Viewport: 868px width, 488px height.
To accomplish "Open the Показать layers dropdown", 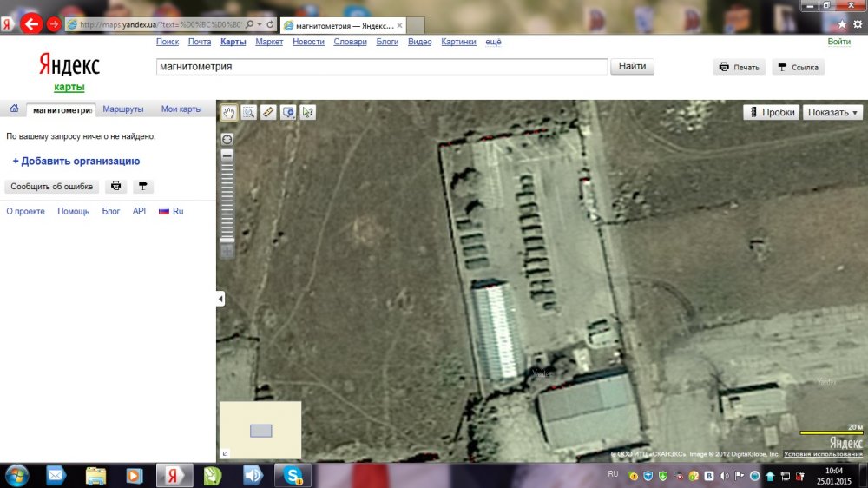I will (832, 112).
